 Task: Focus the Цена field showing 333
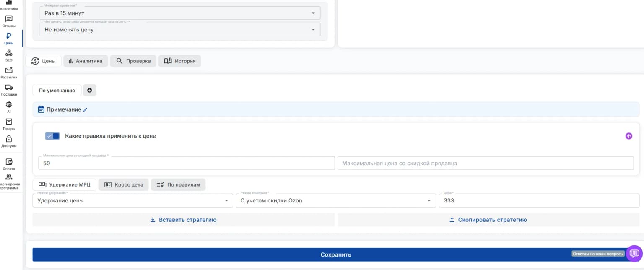point(539,200)
